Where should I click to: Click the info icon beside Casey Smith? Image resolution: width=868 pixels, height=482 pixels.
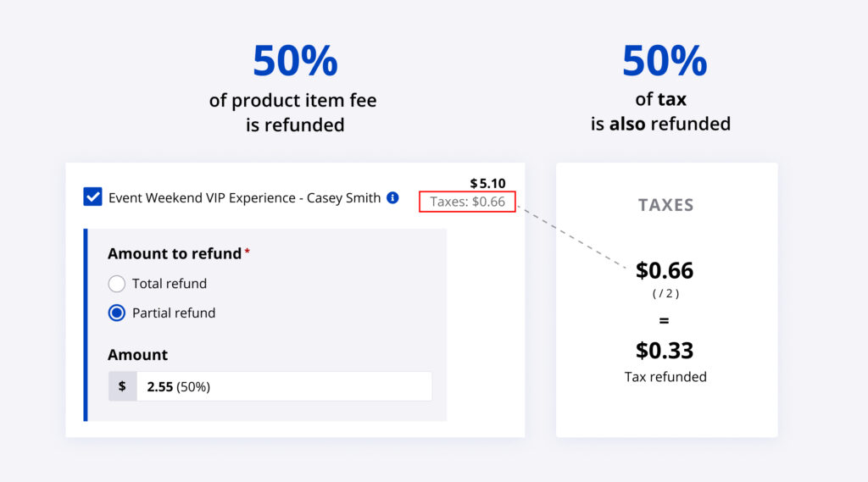click(x=392, y=197)
